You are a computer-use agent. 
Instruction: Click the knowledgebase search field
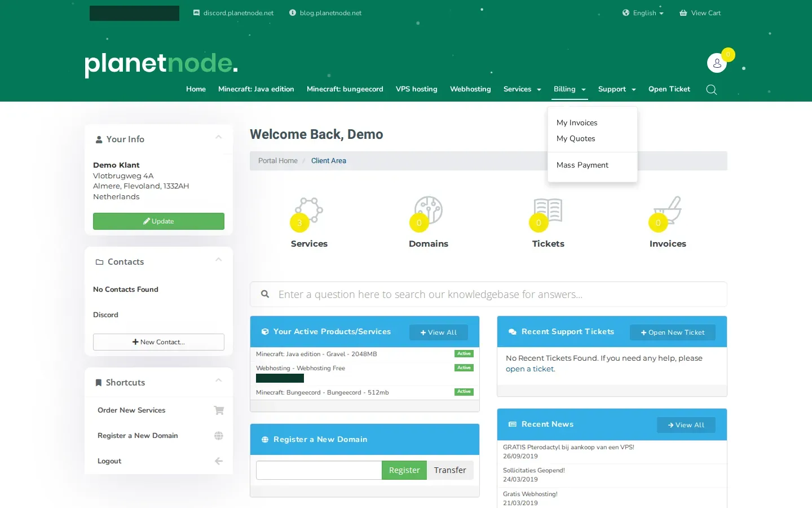point(488,294)
